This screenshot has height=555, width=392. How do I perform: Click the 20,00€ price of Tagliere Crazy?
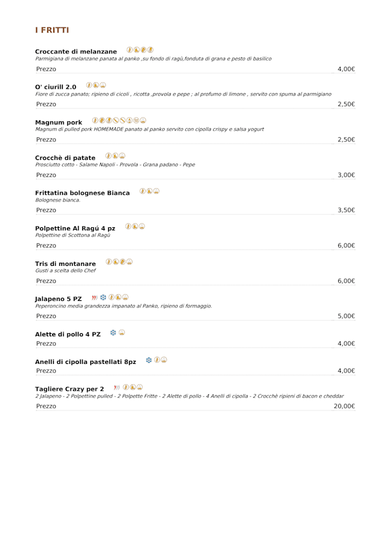coord(344,406)
